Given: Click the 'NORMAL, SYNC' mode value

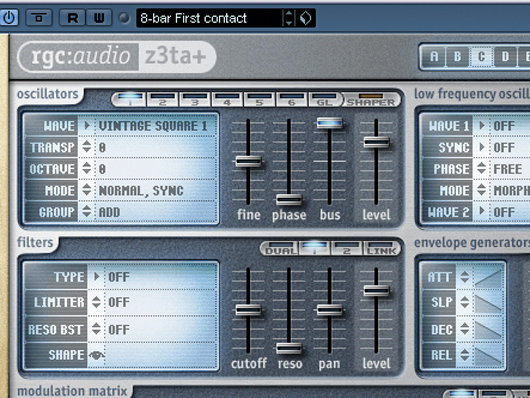Looking at the screenshot, I should point(141,191).
